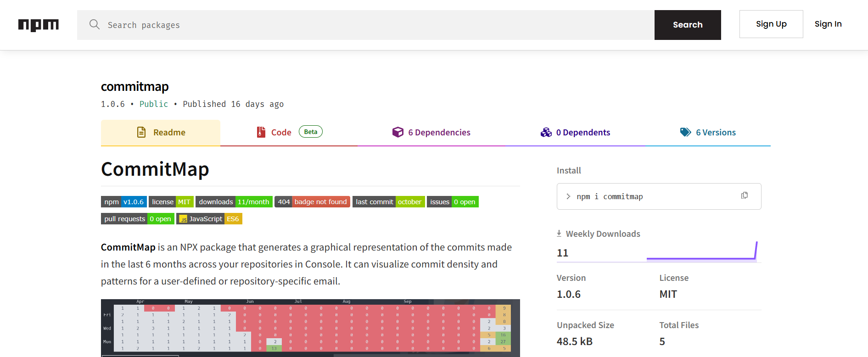
Task: Click the CommitMap readme heading
Action: [155, 169]
